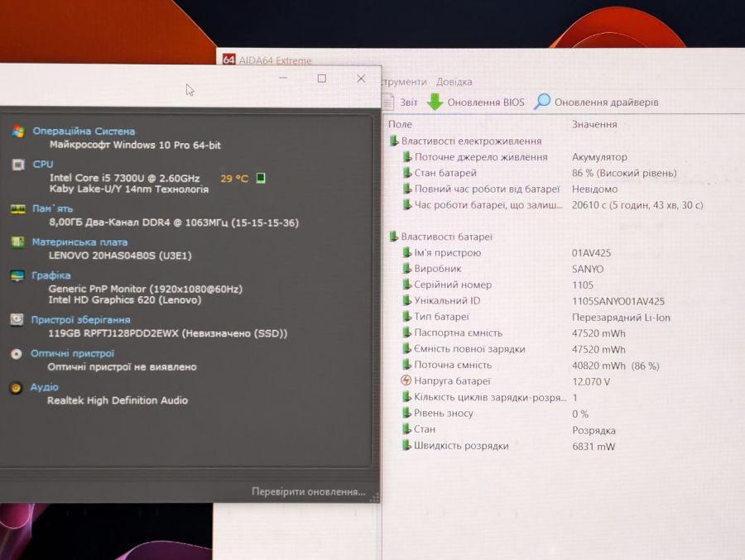This screenshot has width=745, height=560.
Task: Click the battery icon beside Стан батарей
Action: point(406,172)
